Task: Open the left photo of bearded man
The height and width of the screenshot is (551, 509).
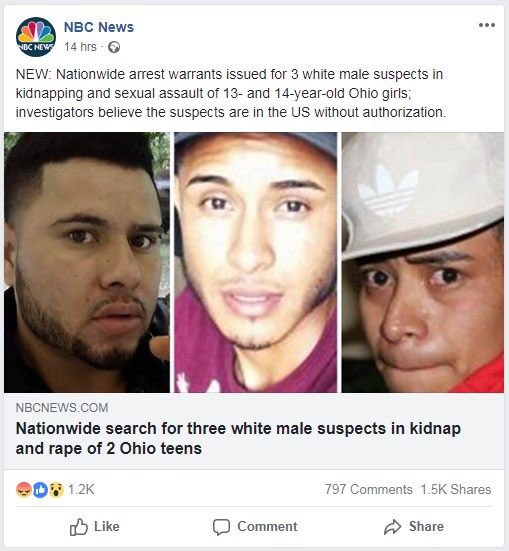Action: [x=87, y=262]
